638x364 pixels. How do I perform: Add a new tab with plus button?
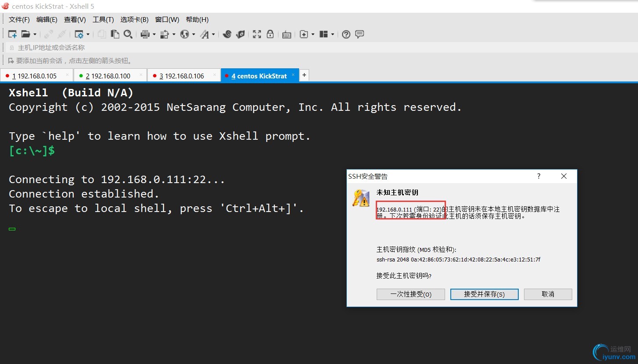(x=304, y=75)
